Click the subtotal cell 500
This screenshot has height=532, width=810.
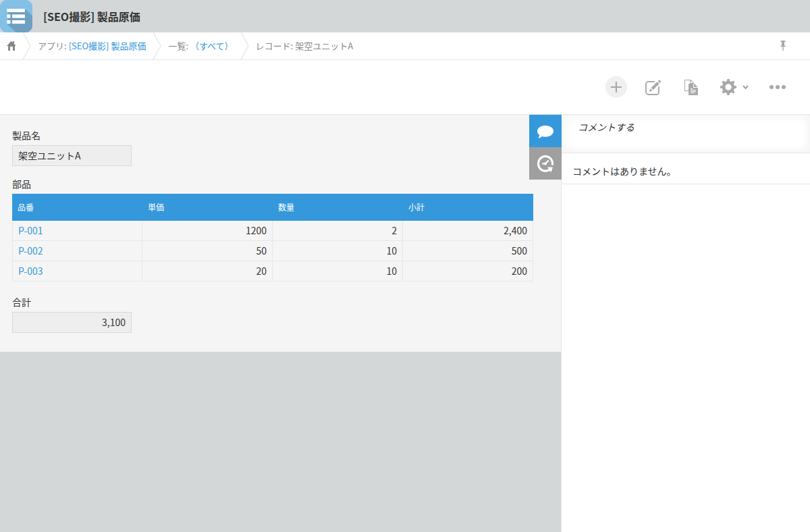click(468, 251)
